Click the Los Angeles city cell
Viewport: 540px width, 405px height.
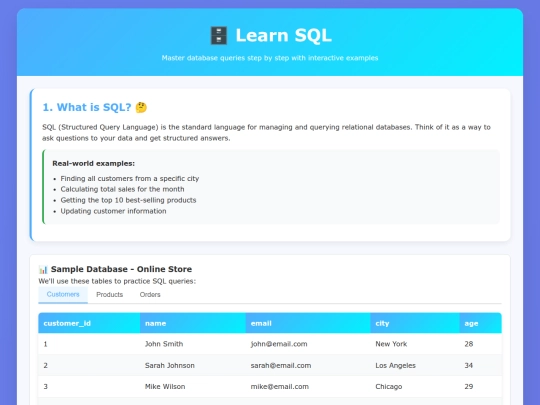coord(415,365)
